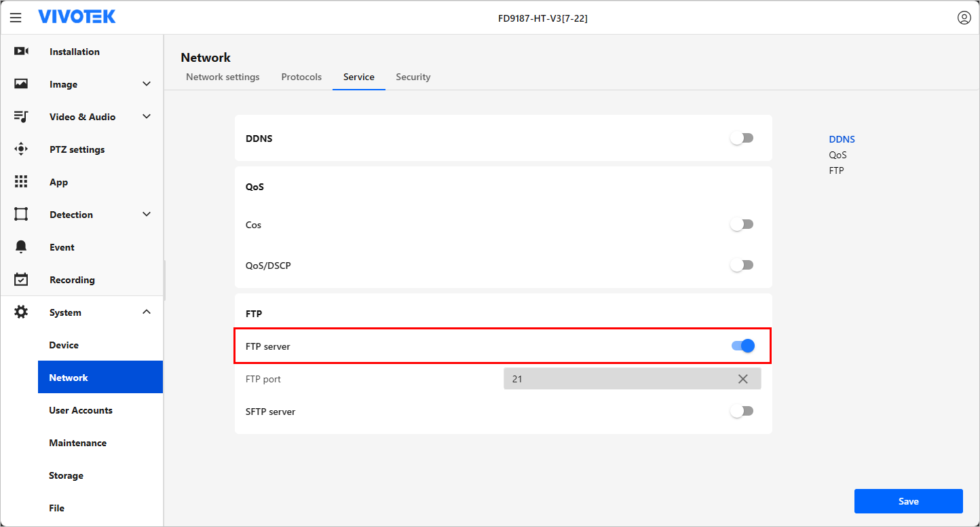Open the hamburger menu
This screenshot has width=980, height=527.
tap(16, 18)
